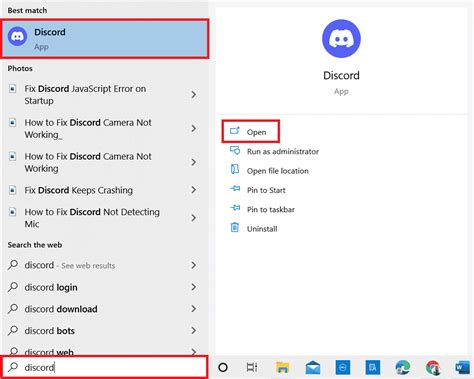
Task: Launch Microsoft Word from the taskbar
Action: pyautogui.click(x=462, y=367)
